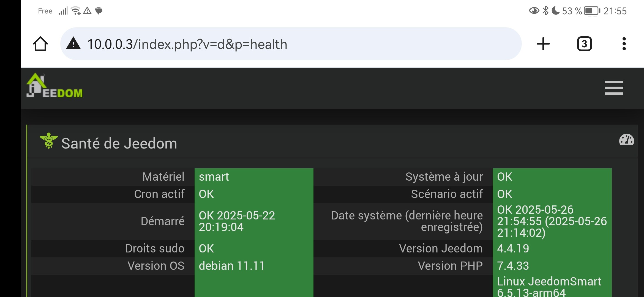Tap the '7.4.33' PHP version value
644x297 pixels.
513,266
